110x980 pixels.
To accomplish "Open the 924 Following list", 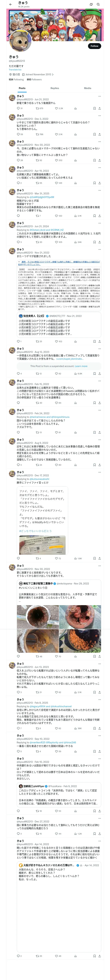I will tap(16, 80).
